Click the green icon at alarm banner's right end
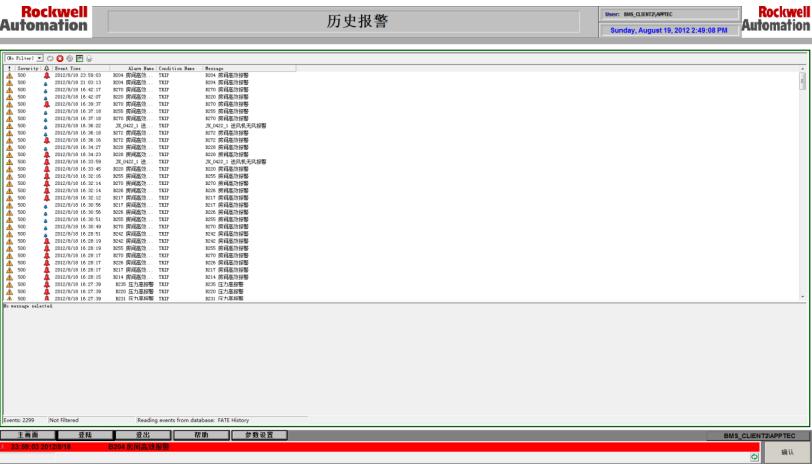 (x=754, y=457)
